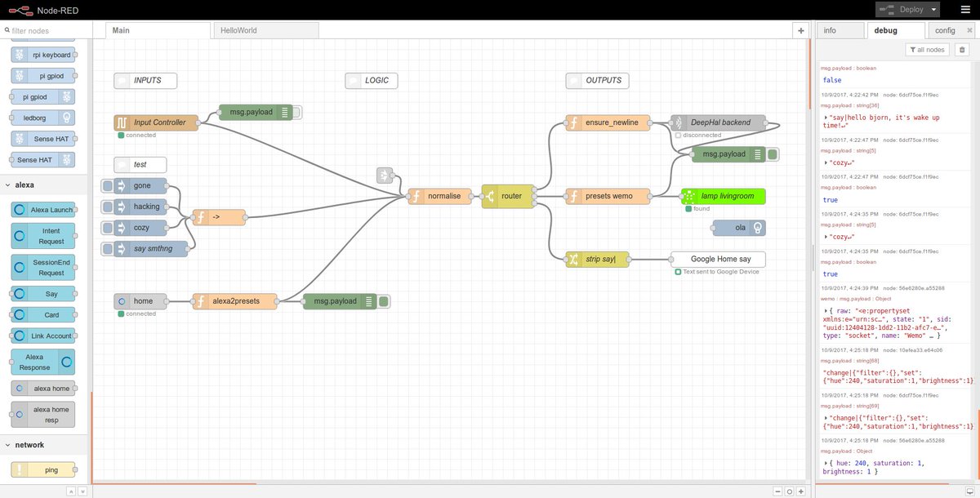Open the info sidebar tab
This screenshot has height=498, width=980.
(840, 30)
